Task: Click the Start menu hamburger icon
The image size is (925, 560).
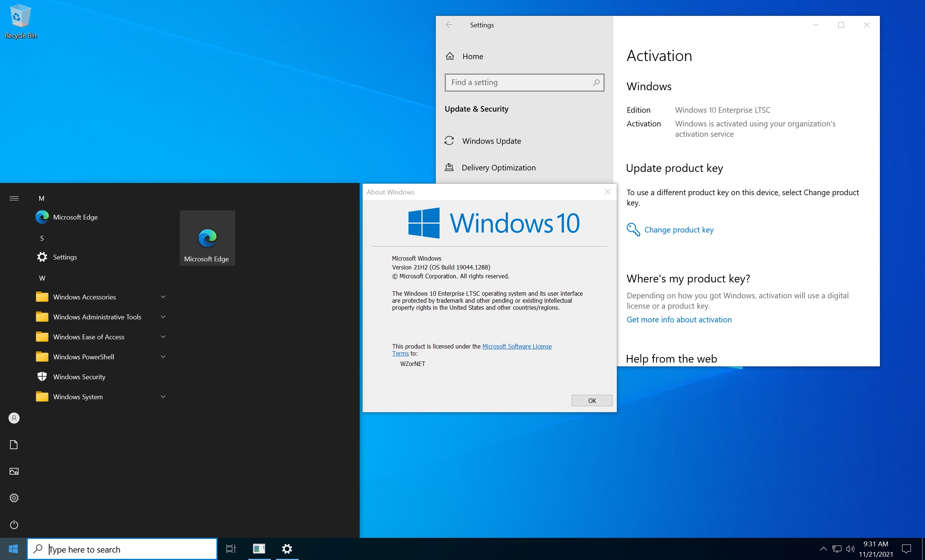Action: (x=14, y=198)
